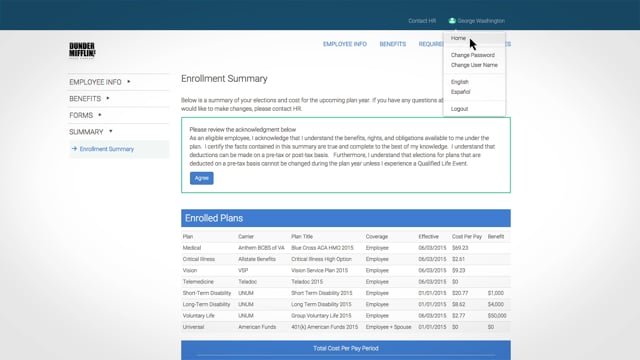This screenshot has width=640, height=360.
Task: Click the Carrier column header
Action: [246, 236]
